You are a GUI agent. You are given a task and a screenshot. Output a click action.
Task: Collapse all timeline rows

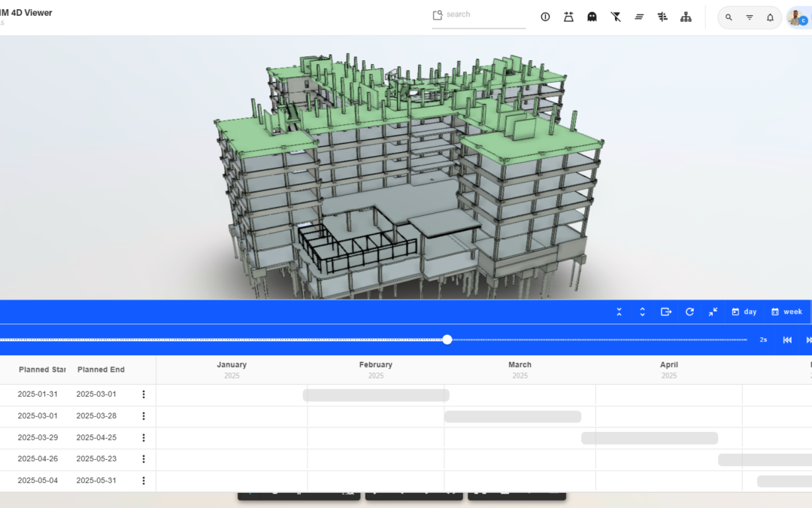pyautogui.click(x=619, y=312)
